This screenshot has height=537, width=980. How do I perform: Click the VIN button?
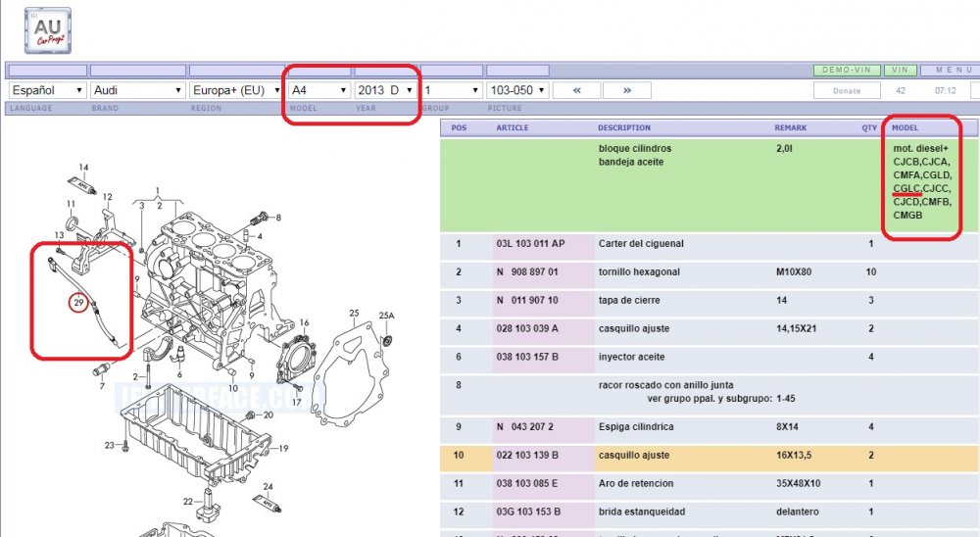point(899,71)
